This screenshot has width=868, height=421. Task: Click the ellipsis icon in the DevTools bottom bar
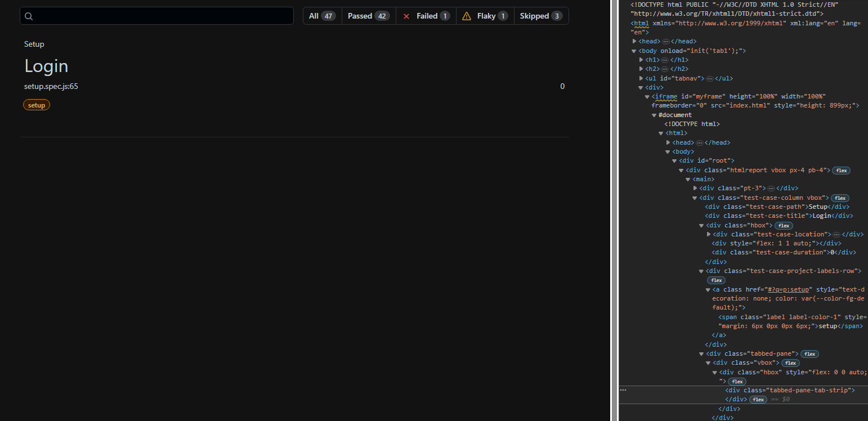(623, 389)
